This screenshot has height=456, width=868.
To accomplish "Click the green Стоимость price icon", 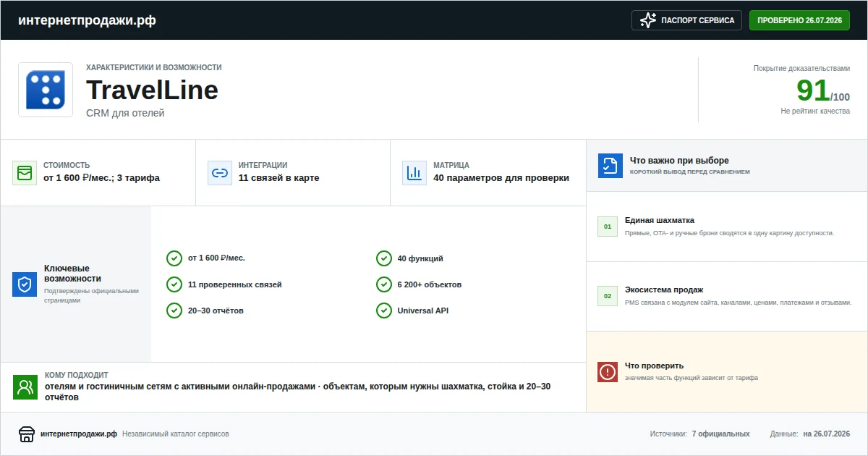I will point(25,173).
